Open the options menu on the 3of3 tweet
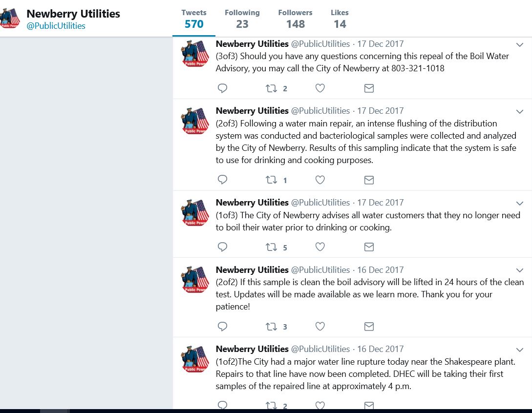Viewport: 532px width, 413px height. point(520,44)
